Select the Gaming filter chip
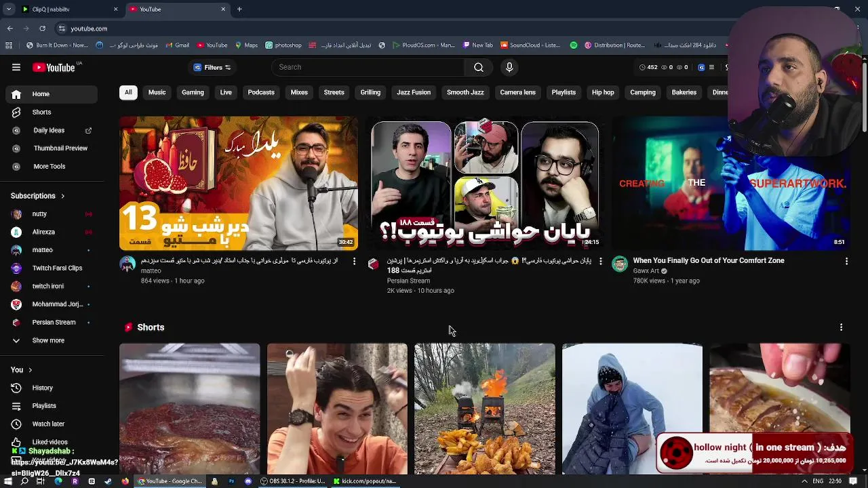This screenshot has width=868, height=488. [x=193, y=92]
